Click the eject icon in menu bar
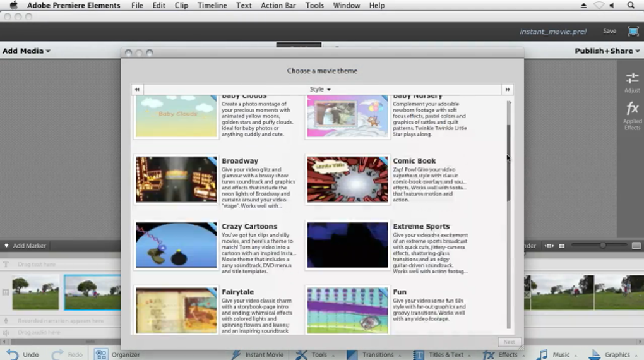The image size is (644, 360). click(583, 5)
